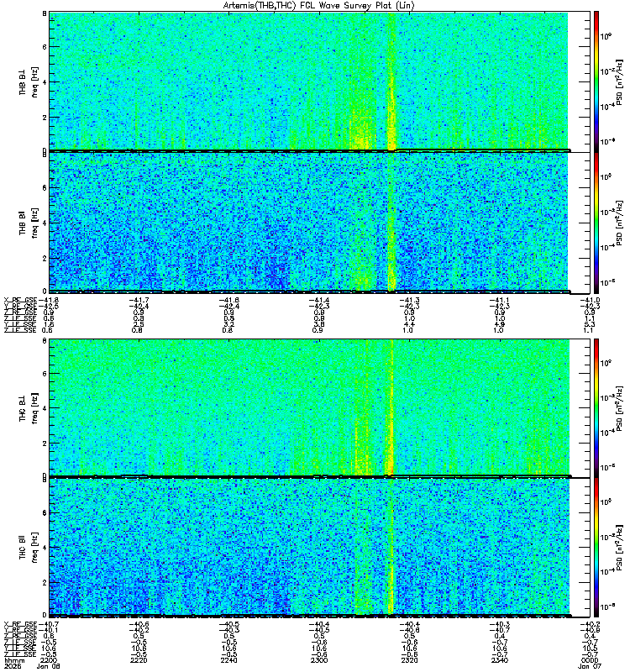The width and height of the screenshot is (630, 672).
Task: Click the '0000' time tick label
Action: click(x=590, y=660)
